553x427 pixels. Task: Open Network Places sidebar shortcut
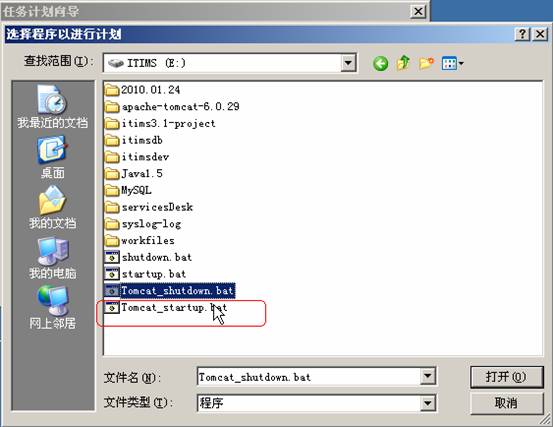(53, 307)
